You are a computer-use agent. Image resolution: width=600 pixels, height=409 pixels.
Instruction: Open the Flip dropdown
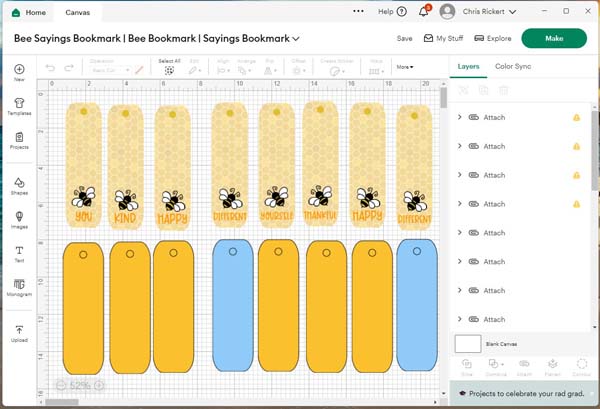point(270,70)
